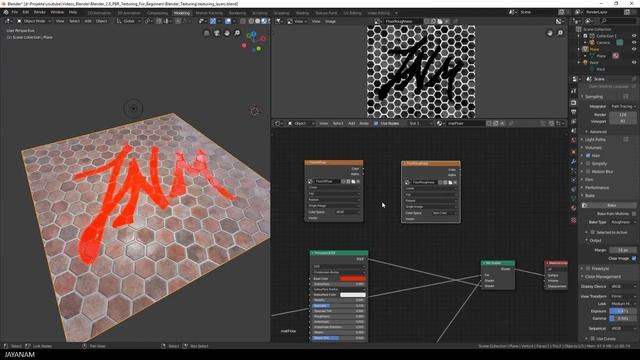Open the white Subsurface Color swatch
640x360 pixels.
pyautogui.click(x=353, y=295)
